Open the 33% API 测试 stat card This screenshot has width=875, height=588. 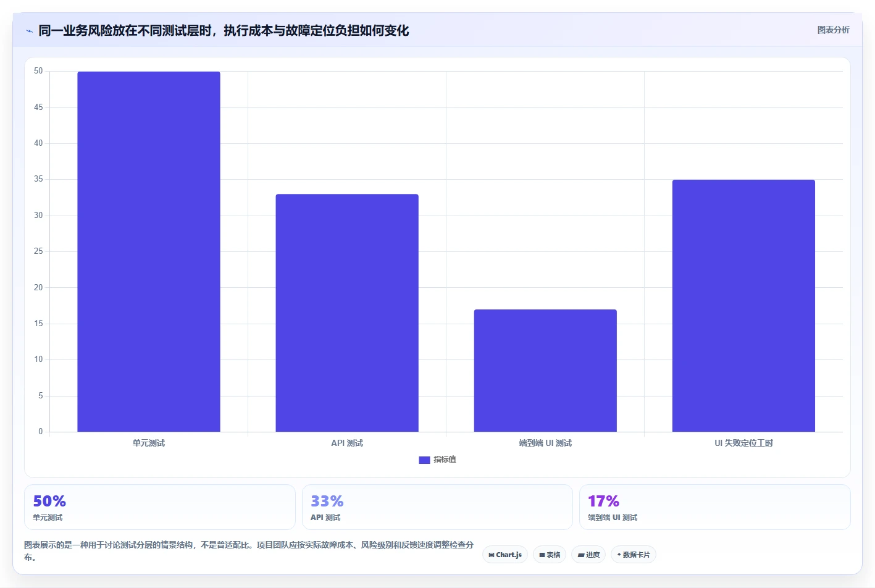tap(437, 507)
